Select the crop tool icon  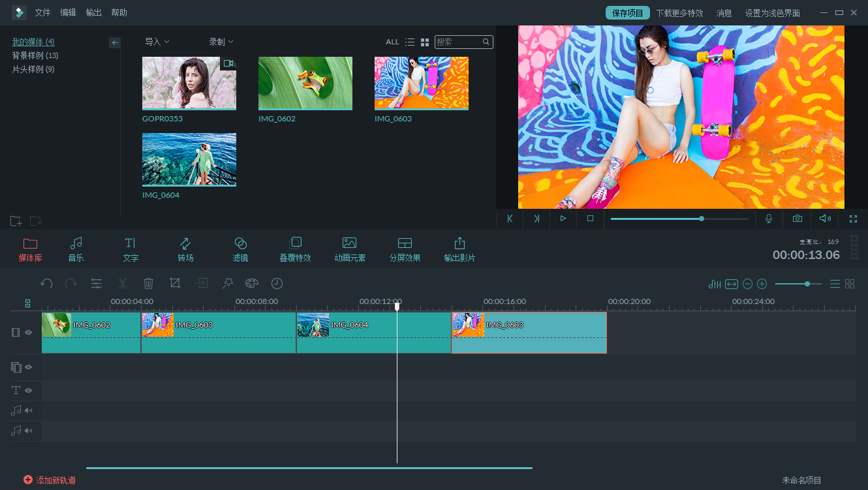[x=174, y=284]
